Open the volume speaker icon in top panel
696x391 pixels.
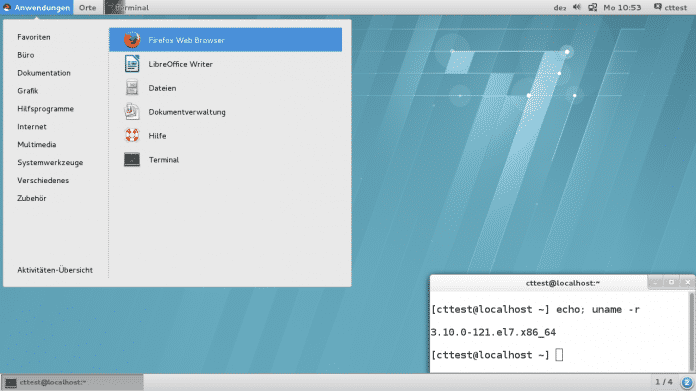[577, 7]
